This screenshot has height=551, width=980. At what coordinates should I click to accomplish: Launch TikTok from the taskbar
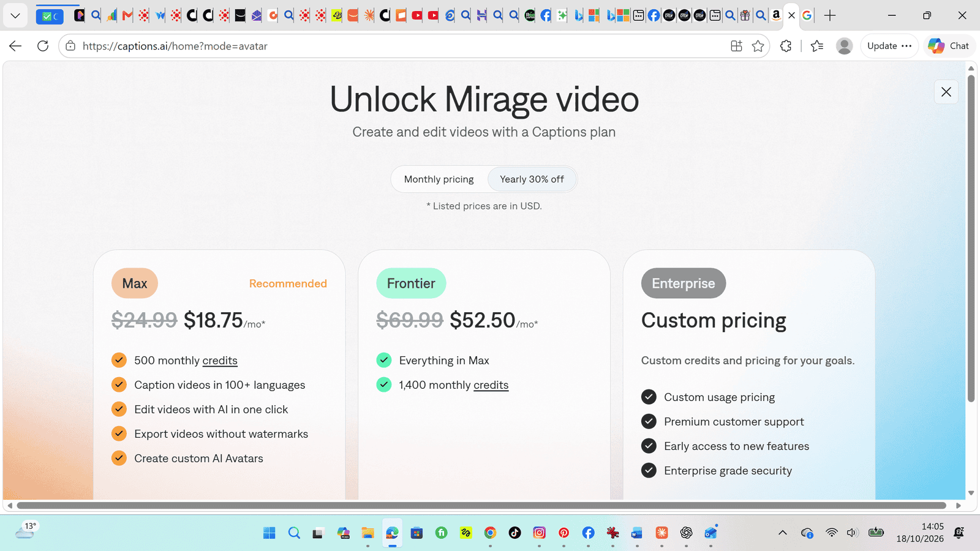coord(514,533)
